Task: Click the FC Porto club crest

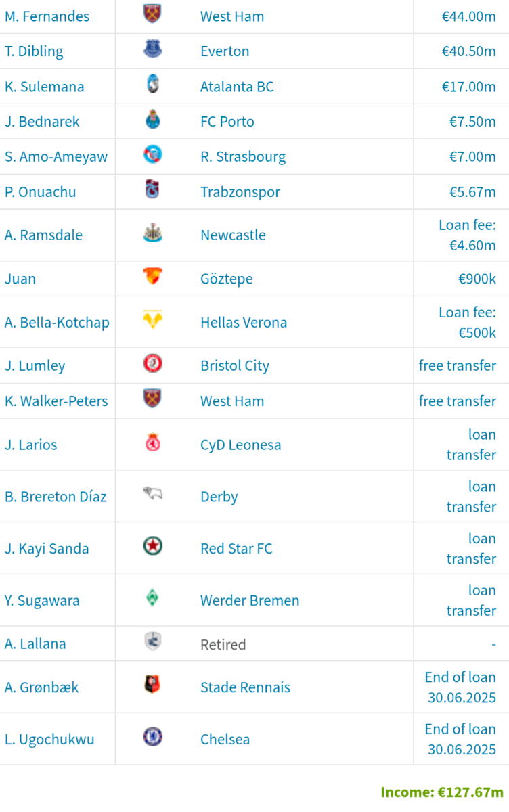Action: coord(153,120)
